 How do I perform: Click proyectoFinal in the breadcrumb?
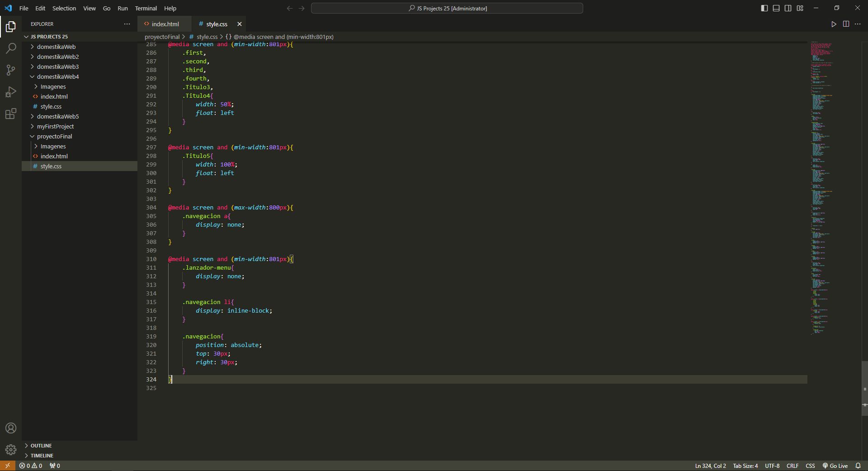pyautogui.click(x=162, y=37)
